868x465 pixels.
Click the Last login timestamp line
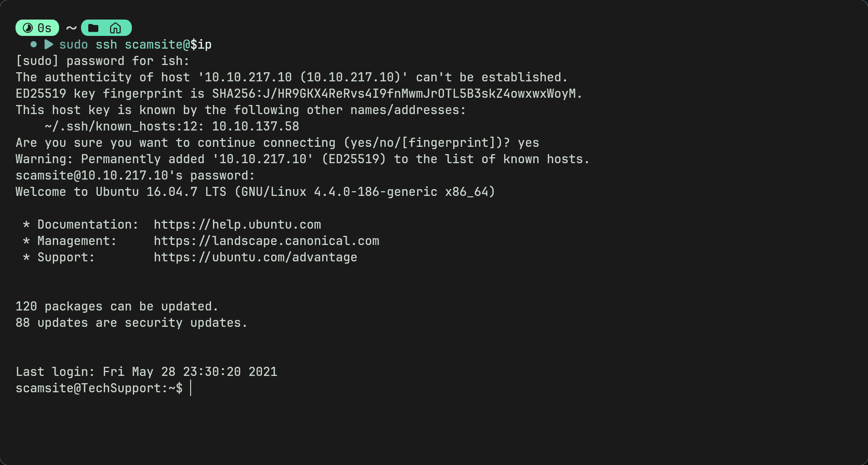[146, 372]
